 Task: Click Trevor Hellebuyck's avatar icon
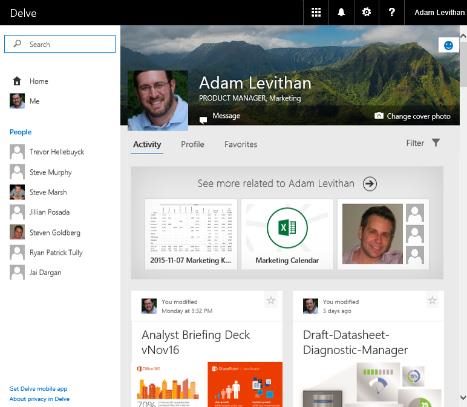point(17,152)
